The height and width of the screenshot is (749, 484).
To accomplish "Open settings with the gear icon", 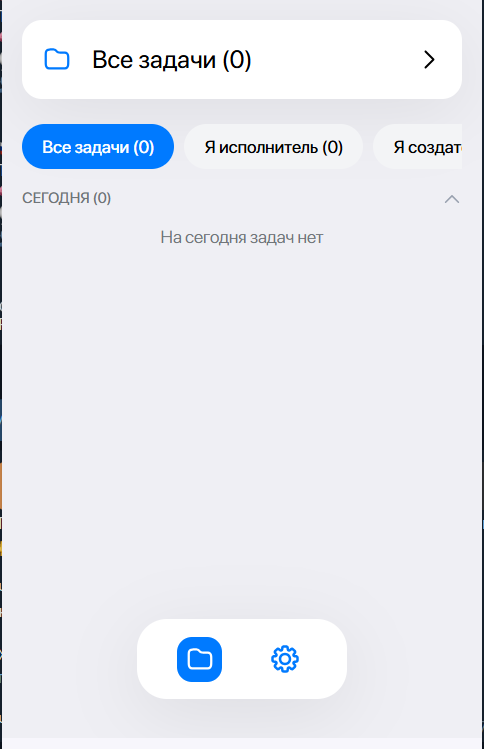I will pyautogui.click(x=285, y=659).
